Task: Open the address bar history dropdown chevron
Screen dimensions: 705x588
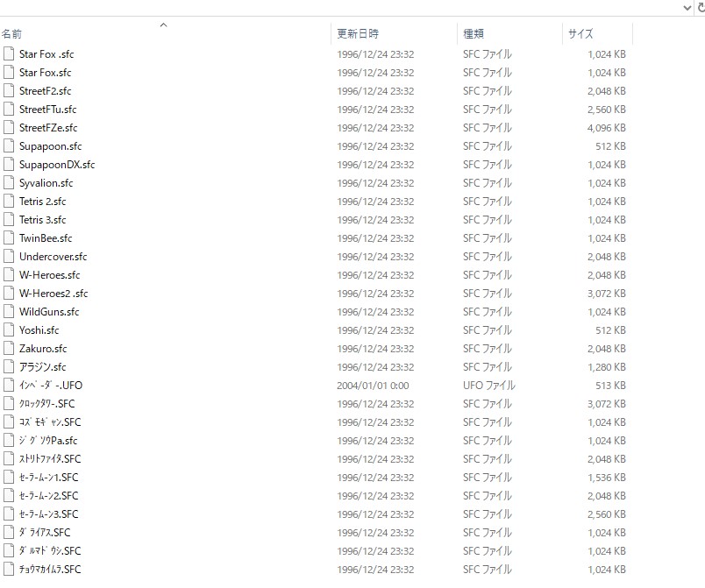Action: pyautogui.click(x=687, y=7)
